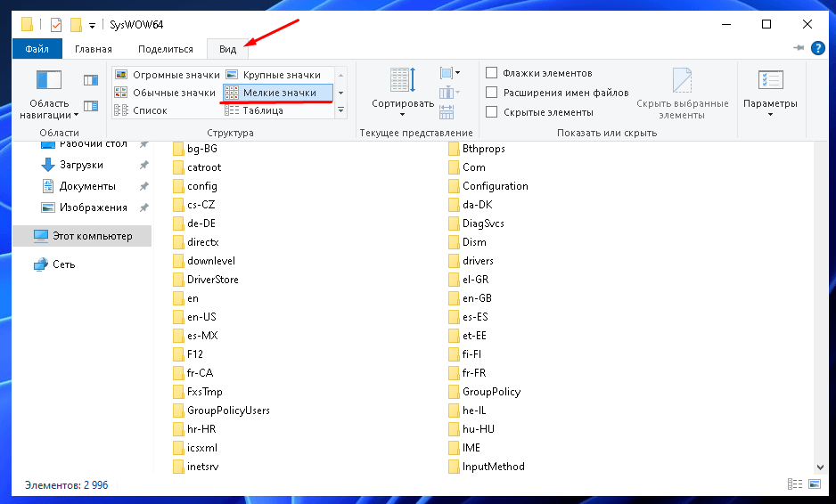Switch to large thumbnails view in the status bar
This screenshot has width=836, height=504.
(816, 484)
